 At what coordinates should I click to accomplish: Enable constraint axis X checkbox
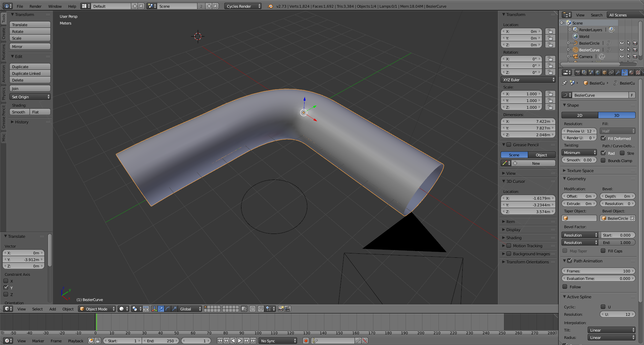point(6,281)
